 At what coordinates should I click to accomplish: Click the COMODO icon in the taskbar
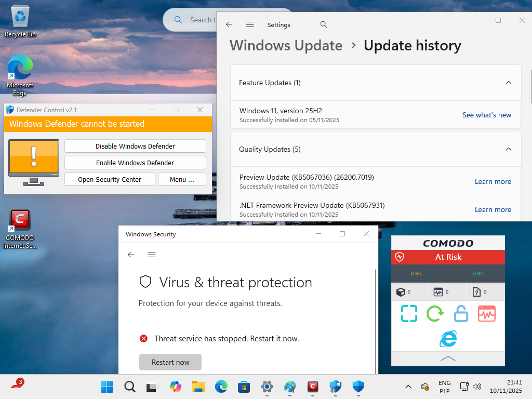click(313, 387)
